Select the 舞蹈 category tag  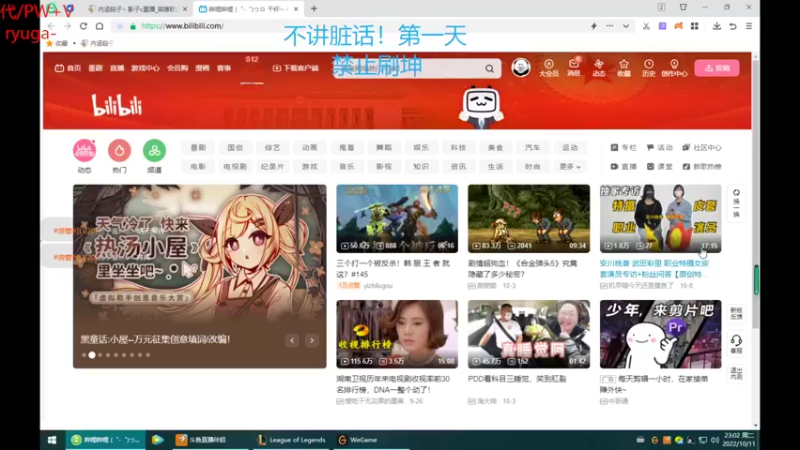pyautogui.click(x=384, y=147)
